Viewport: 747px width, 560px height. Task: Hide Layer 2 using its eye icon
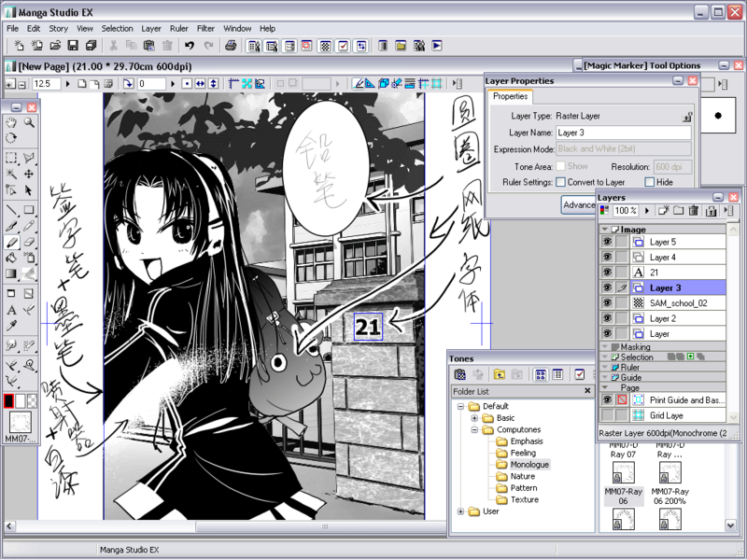(606, 318)
